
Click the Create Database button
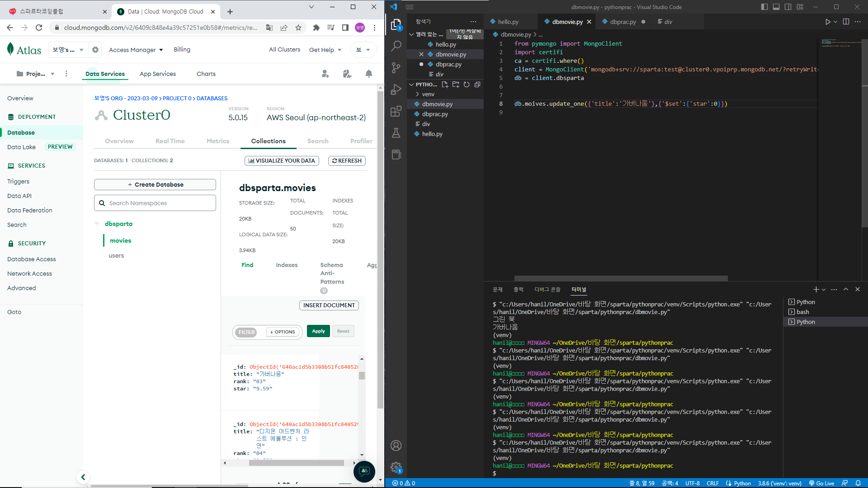(x=155, y=185)
